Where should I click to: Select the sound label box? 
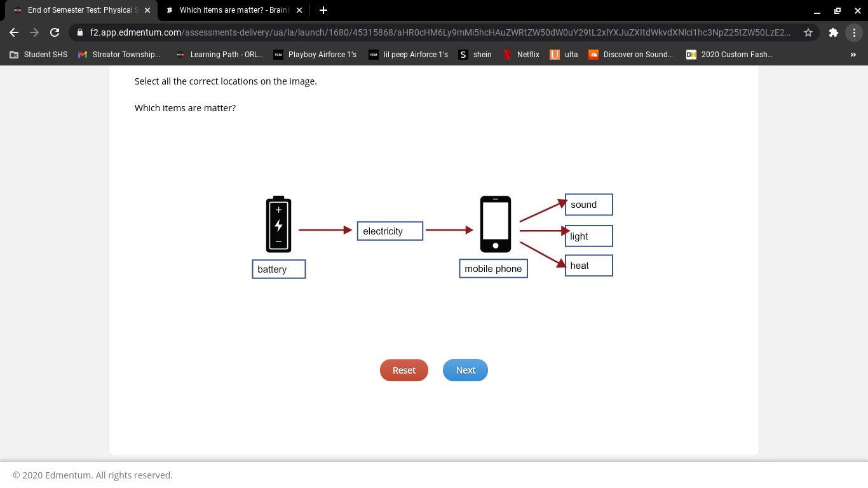589,205
